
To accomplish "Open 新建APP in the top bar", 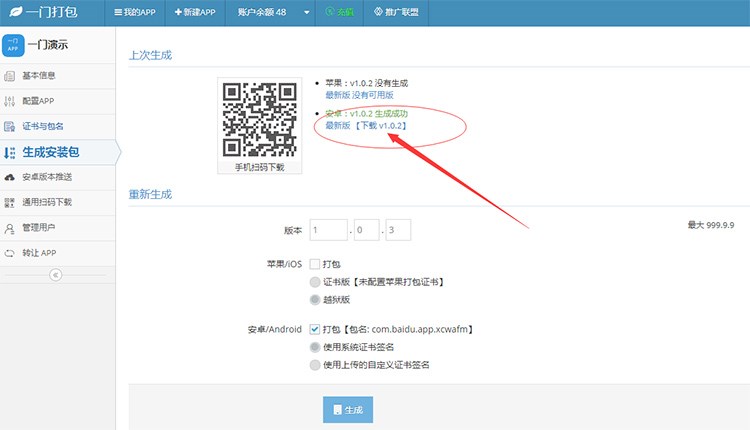I will 195,12.
